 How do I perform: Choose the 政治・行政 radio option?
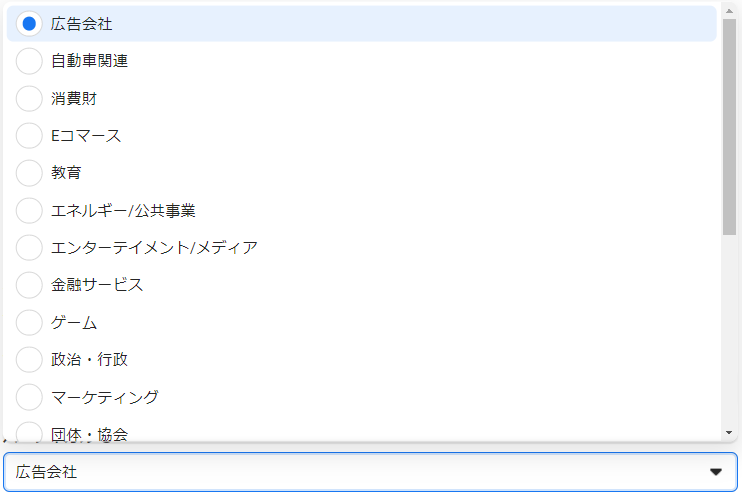coord(30,359)
